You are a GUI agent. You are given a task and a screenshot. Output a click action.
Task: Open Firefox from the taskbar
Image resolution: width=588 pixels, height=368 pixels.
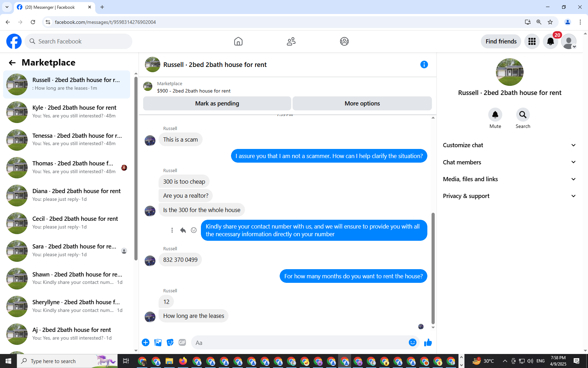click(x=183, y=361)
